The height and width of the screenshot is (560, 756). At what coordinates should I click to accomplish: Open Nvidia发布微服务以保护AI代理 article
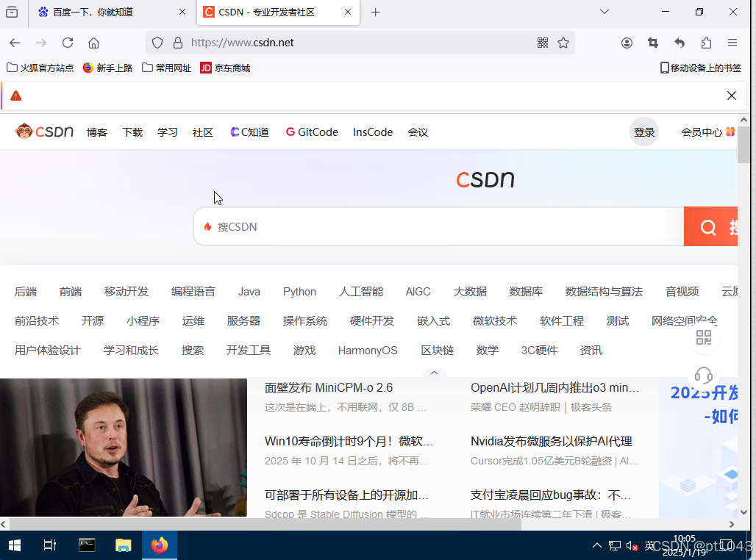click(x=551, y=441)
